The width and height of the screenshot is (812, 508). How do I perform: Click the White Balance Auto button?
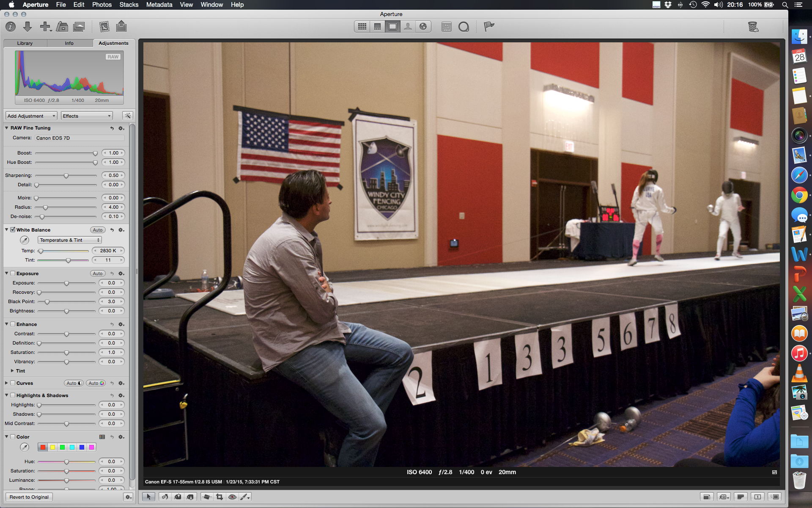[x=98, y=230]
